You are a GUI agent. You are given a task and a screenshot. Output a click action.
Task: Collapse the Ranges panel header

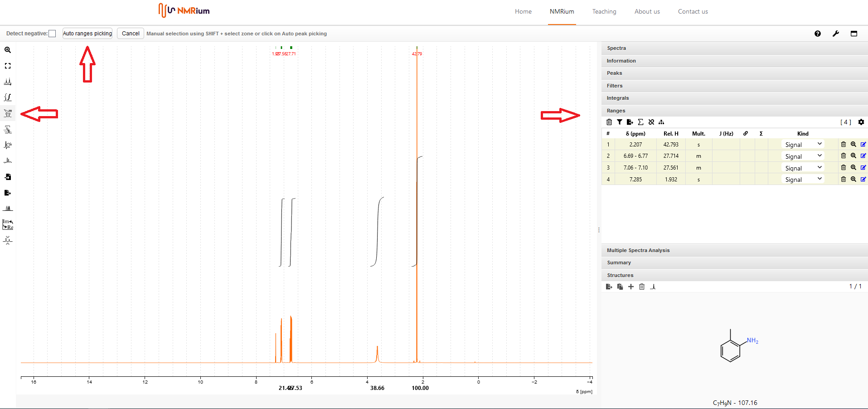(x=734, y=111)
